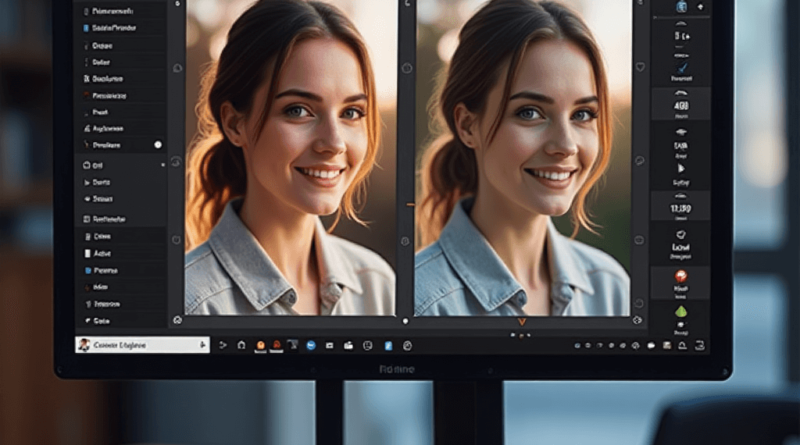Image resolution: width=800 pixels, height=445 pixels.
Task: Click the home icon in bottom toolbar
Action: pos(241,345)
